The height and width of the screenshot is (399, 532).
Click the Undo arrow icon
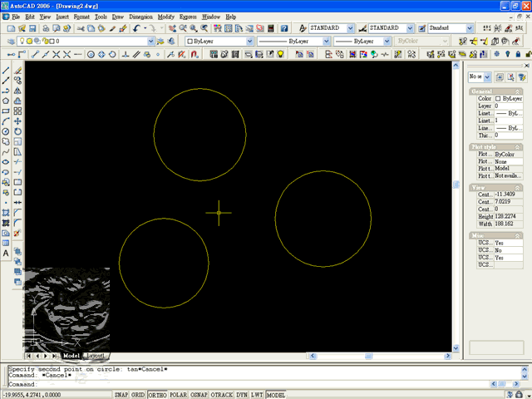pyautogui.click(x=136, y=28)
